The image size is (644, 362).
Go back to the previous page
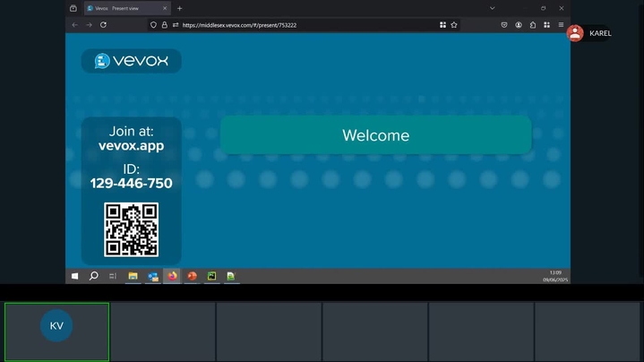click(74, 25)
